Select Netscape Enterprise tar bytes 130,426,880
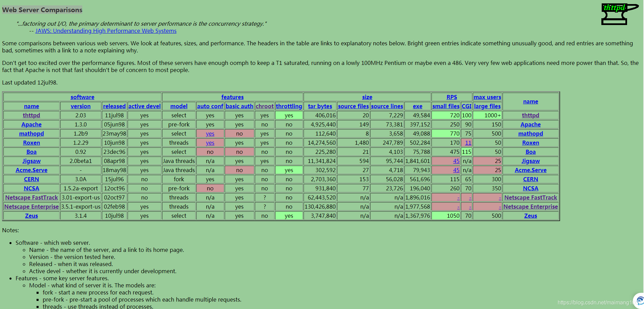 pyautogui.click(x=320, y=207)
